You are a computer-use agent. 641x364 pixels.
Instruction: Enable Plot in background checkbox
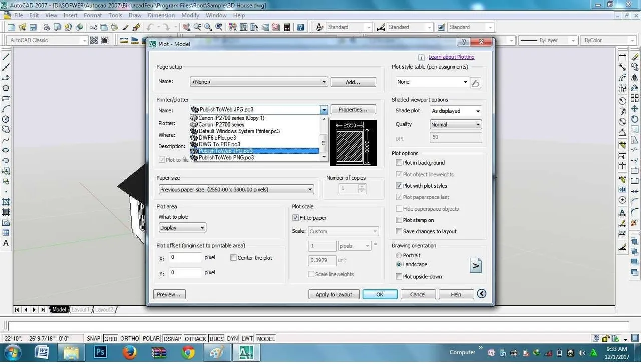click(x=399, y=163)
